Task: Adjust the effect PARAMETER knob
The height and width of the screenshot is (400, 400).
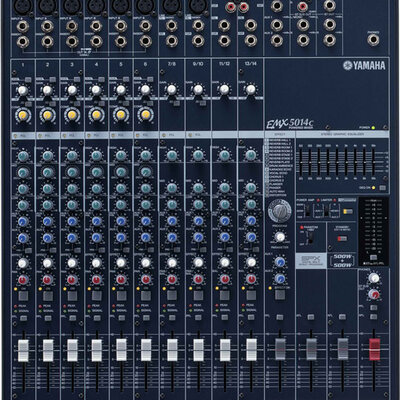Action: click(280, 237)
